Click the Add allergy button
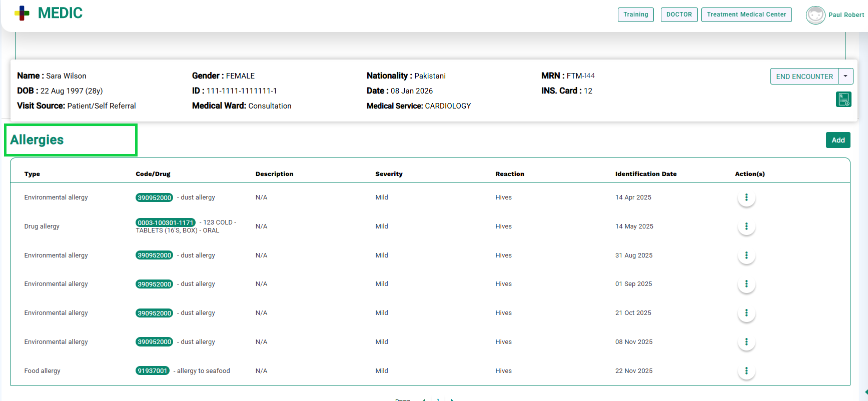 [838, 140]
